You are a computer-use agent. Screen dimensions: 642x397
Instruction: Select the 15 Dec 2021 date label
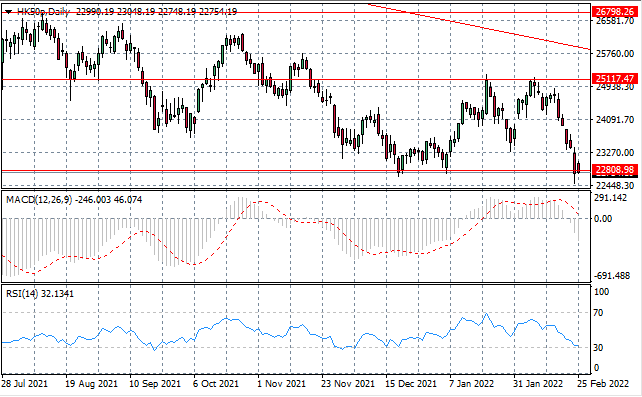pyautogui.click(x=411, y=384)
